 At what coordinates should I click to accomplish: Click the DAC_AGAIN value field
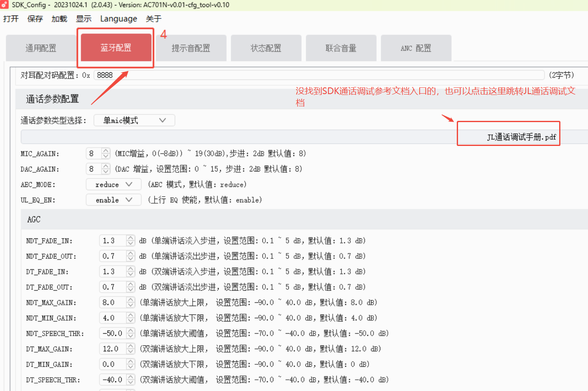point(94,169)
